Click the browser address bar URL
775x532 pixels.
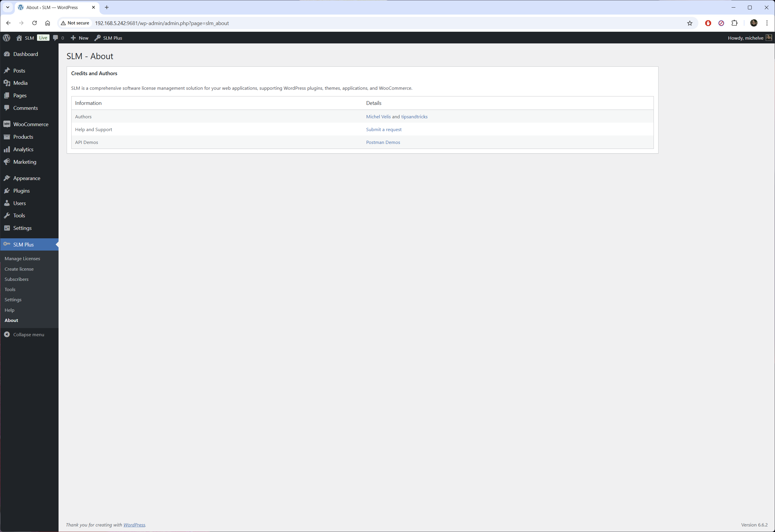[162, 23]
